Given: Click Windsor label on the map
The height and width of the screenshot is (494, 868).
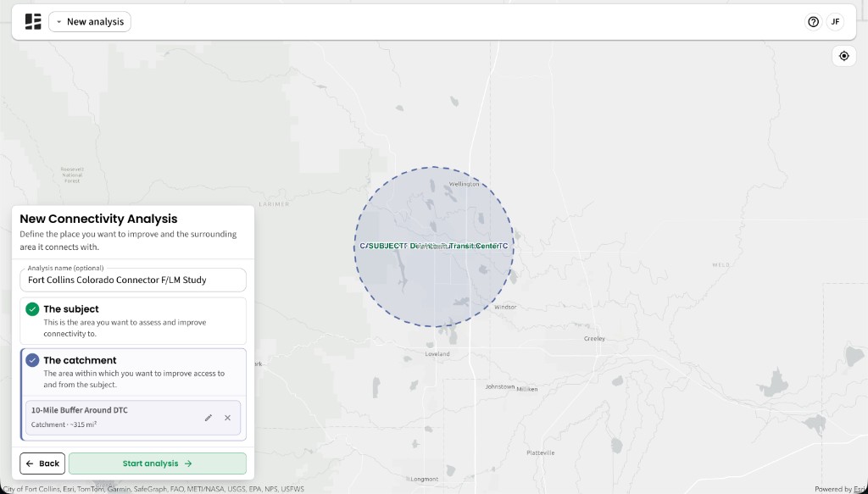Looking at the screenshot, I should pos(505,307).
